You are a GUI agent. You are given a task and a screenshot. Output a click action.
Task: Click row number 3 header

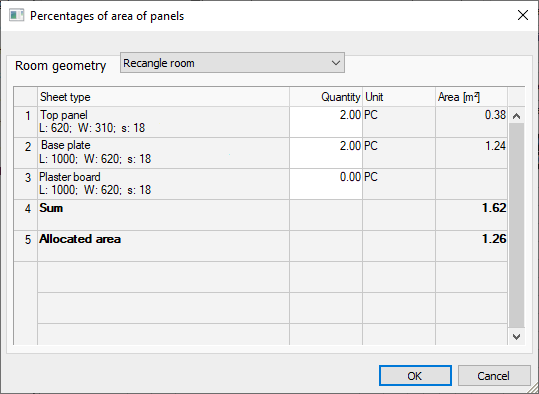coord(26,184)
